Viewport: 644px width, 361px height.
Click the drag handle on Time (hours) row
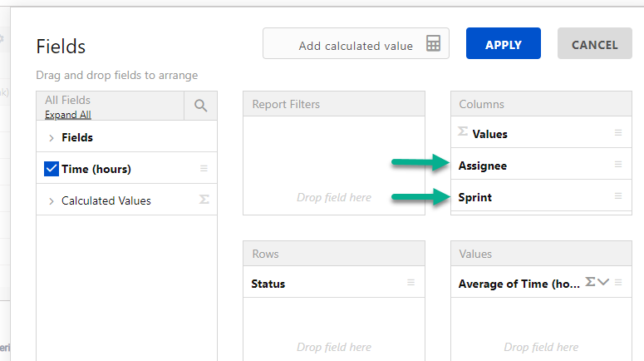tap(204, 168)
